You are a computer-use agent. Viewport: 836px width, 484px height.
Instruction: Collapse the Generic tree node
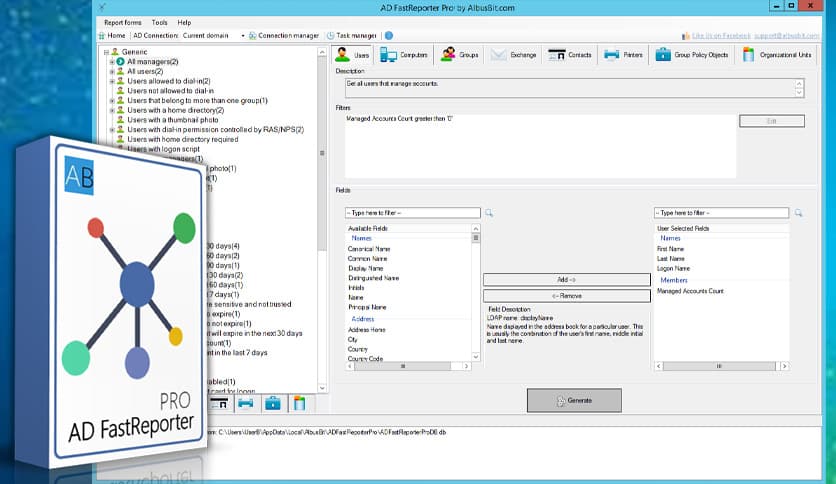click(x=105, y=52)
